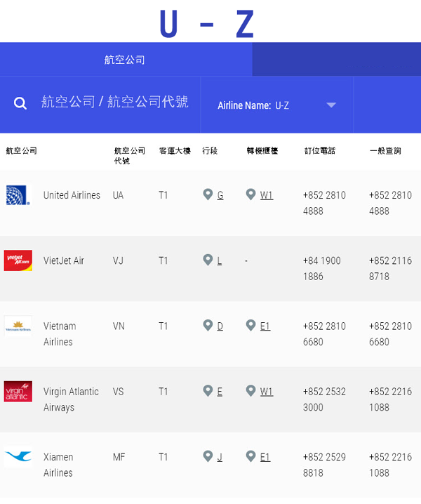Screen dimensions: 421x504
Task: Click VietJet reservation number +84 1900 1886
Action: pos(321,268)
